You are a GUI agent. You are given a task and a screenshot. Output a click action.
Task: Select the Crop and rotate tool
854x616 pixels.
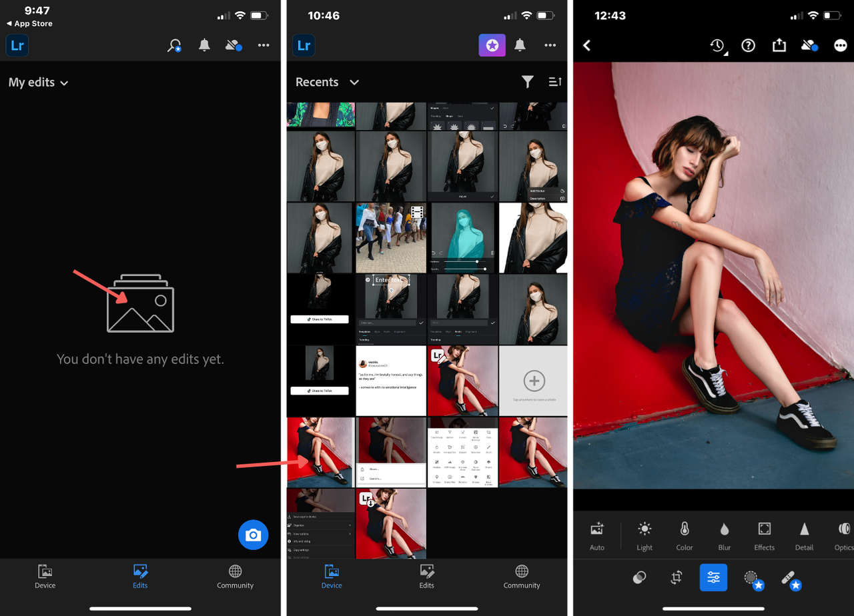pyautogui.click(x=676, y=577)
